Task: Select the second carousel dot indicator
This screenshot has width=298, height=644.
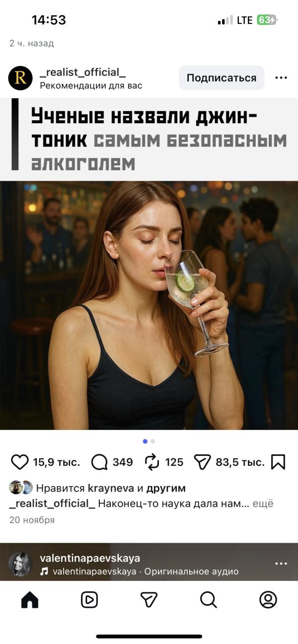Action: [152, 440]
